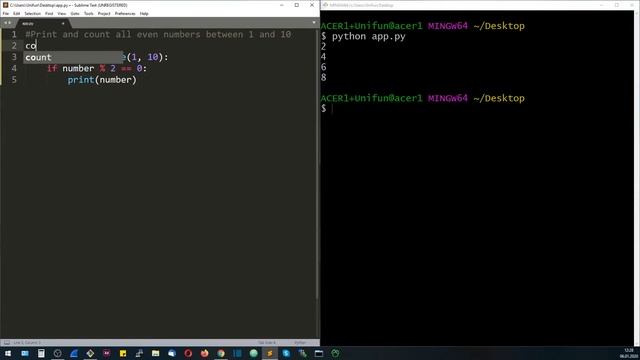Click the system clock in the taskbar

tap(629, 353)
